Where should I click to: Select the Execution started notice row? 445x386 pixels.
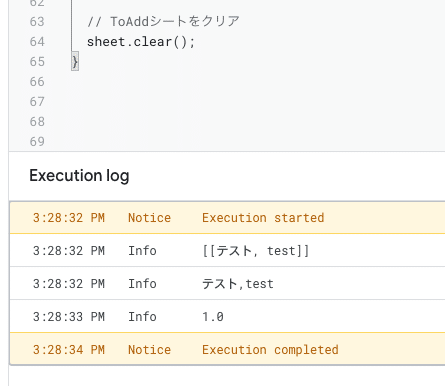(227, 218)
